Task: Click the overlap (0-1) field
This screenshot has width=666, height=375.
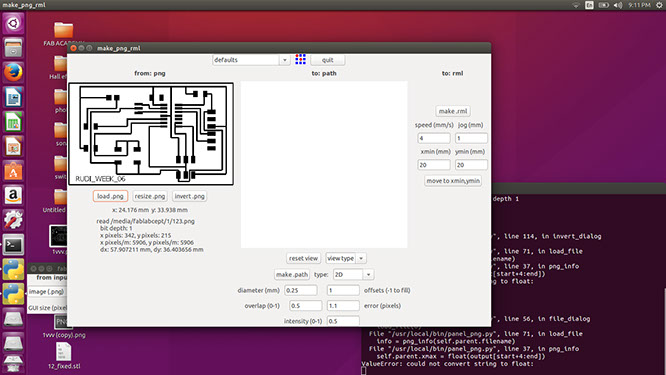Action: [x=305, y=306]
